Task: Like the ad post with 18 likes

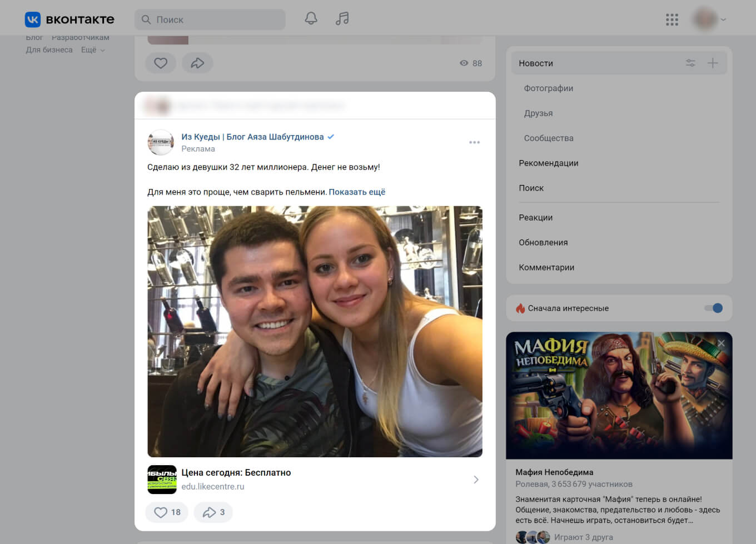Action: [x=167, y=512]
